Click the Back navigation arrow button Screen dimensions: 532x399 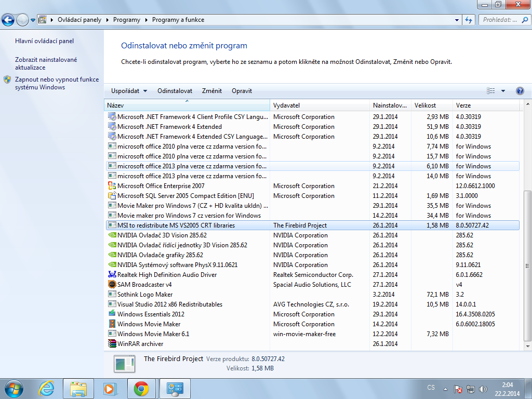click(x=8, y=20)
